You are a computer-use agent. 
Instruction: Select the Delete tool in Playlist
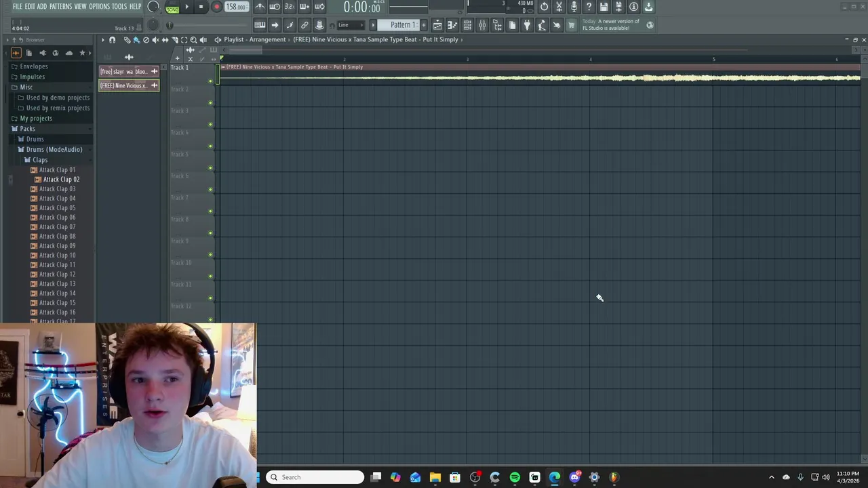click(x=146, y=40)
